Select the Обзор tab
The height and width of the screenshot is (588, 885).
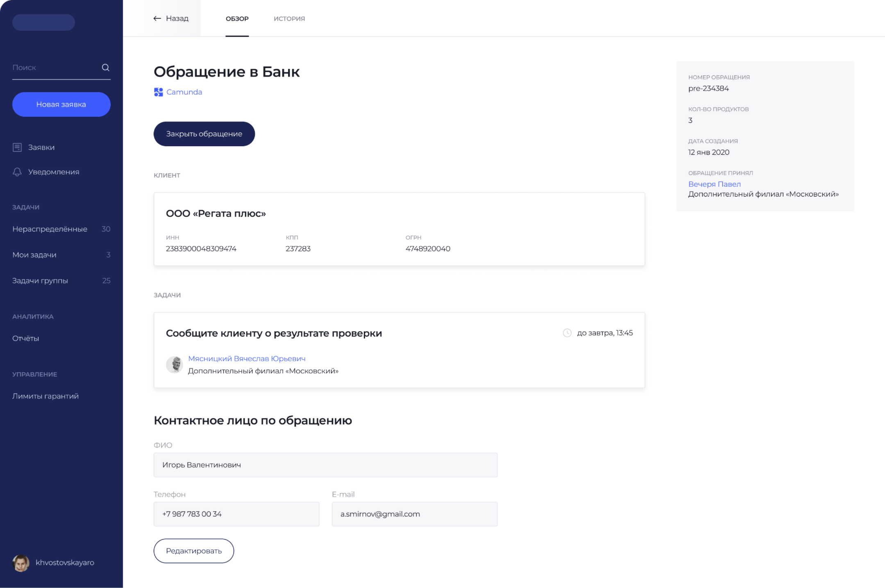(x=237, y=18)
